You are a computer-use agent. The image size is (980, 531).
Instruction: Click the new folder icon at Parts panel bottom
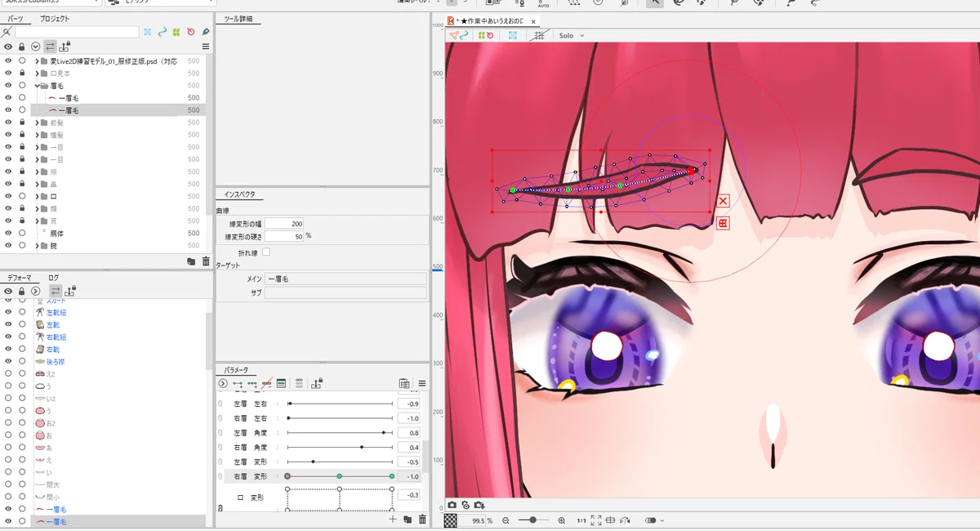(191, 261)
